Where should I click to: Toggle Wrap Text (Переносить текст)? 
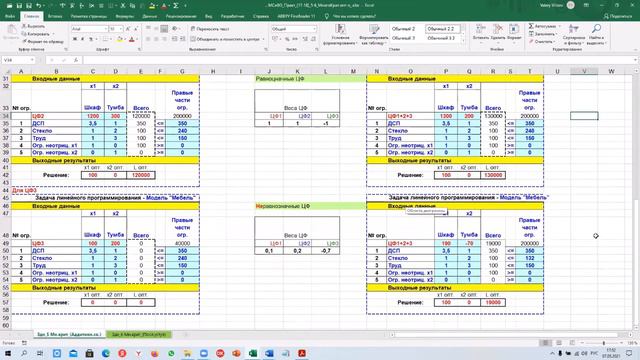pos(210,29)
